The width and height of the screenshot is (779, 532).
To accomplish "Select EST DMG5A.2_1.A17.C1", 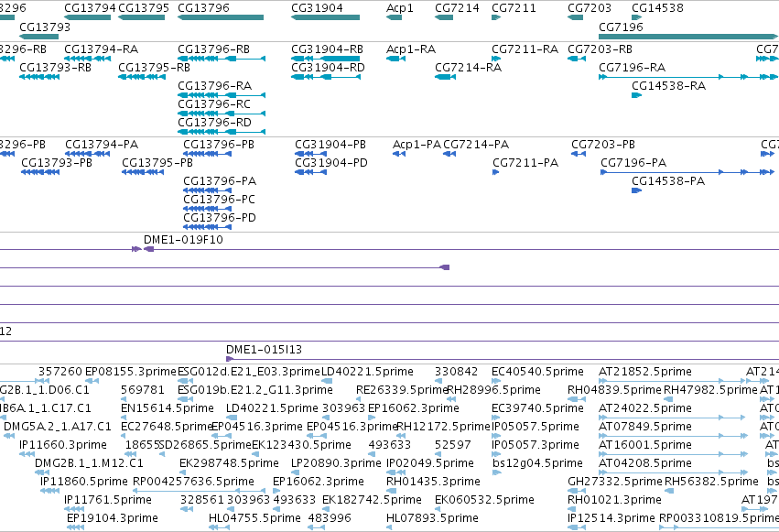I will pos(58,427).
